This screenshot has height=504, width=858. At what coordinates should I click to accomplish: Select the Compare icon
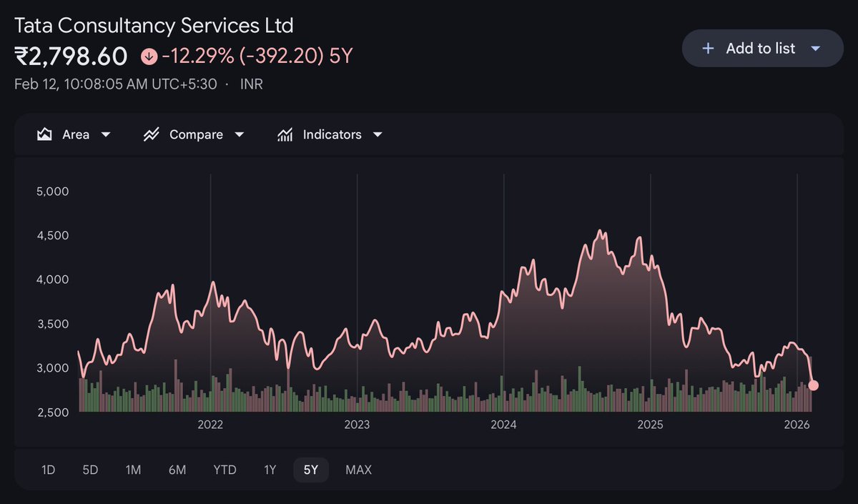151,134
